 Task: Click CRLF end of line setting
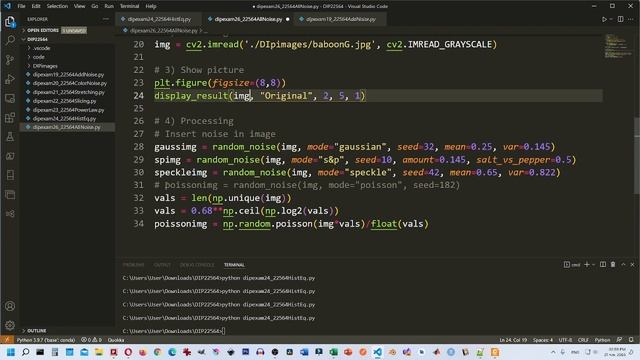click(583, 340)
